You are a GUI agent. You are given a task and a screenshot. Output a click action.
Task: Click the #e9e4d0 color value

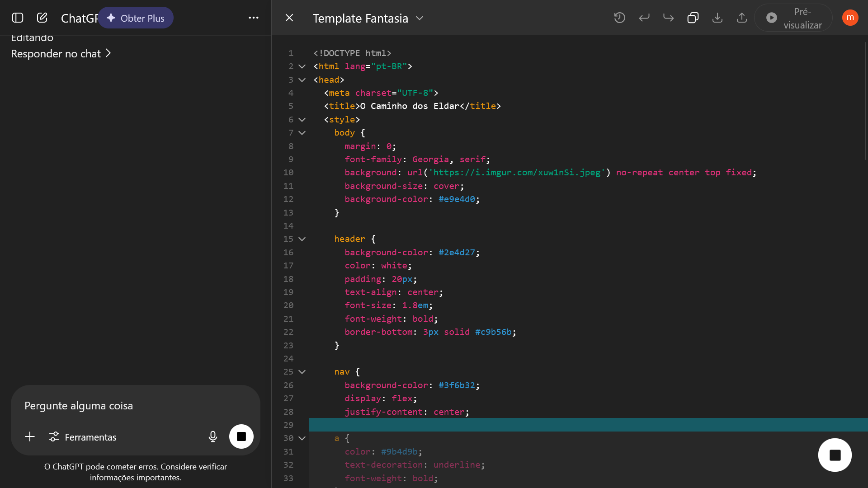[457, 199]
